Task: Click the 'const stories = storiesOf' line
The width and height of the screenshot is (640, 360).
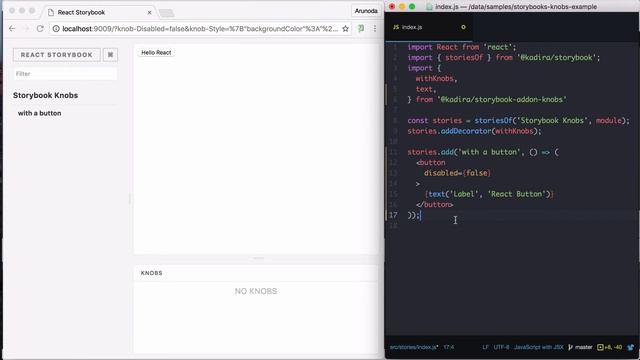Action: [x=518, y=120]
